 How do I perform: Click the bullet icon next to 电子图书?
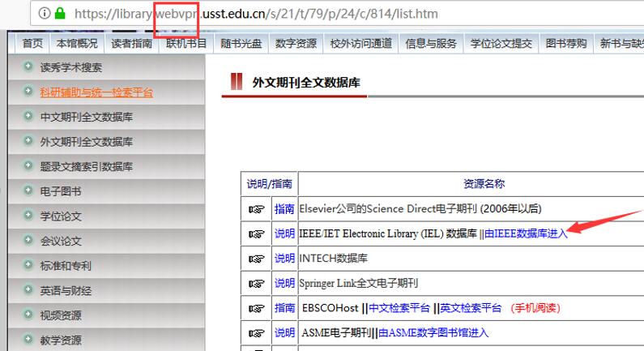coord(28,191)
